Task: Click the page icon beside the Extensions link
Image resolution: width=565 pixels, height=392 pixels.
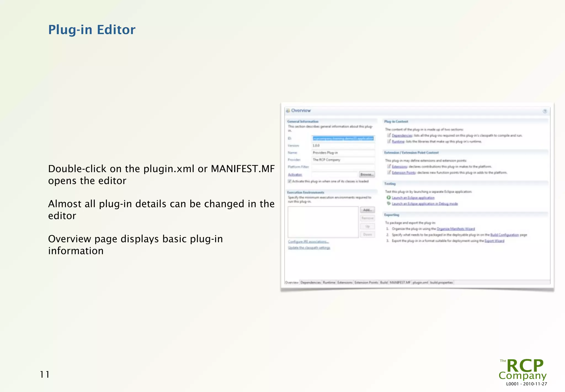Action: pos(389,166)
